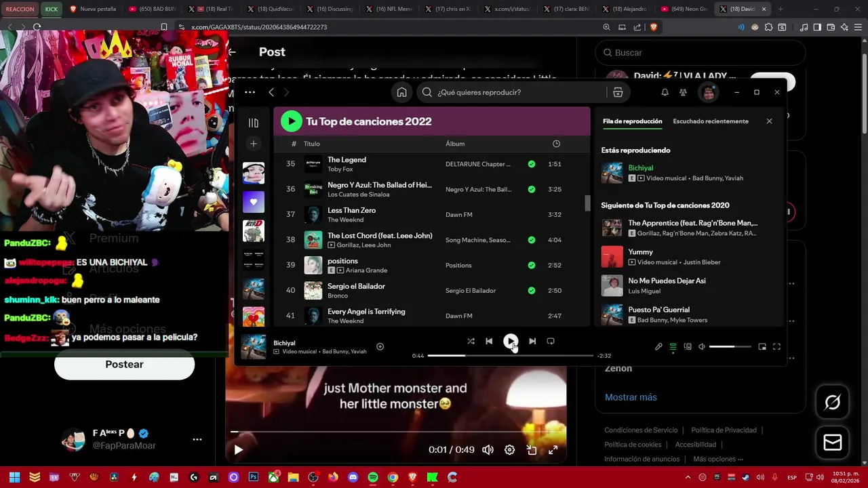Open X video fullscreen icon

tap(553, 449)
